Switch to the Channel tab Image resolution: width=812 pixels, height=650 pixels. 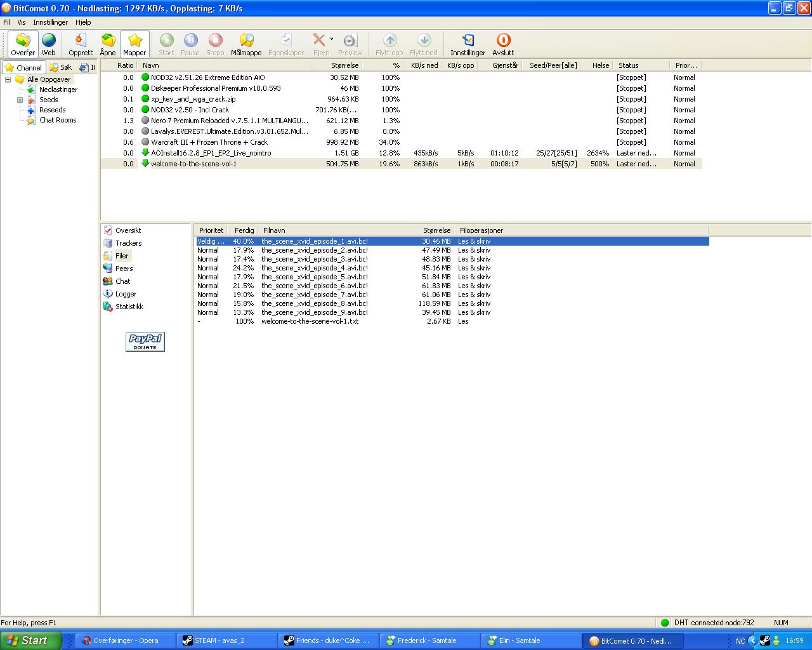(x=23, y=67)
